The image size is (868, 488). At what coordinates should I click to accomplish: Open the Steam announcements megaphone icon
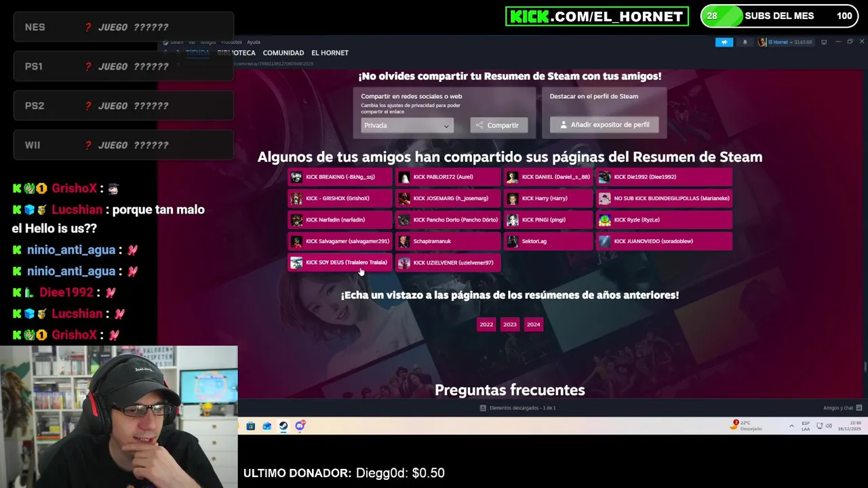pyautogui.click(x=724, y=42)
